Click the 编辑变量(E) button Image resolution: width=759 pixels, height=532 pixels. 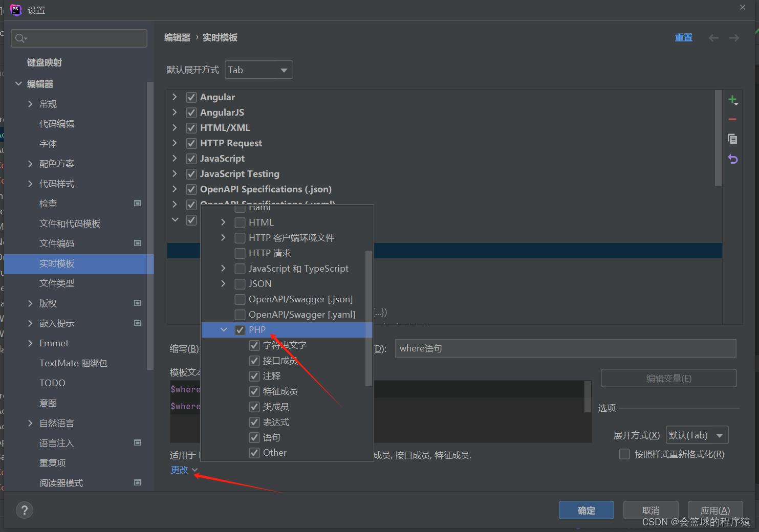(x=668, y=379)
